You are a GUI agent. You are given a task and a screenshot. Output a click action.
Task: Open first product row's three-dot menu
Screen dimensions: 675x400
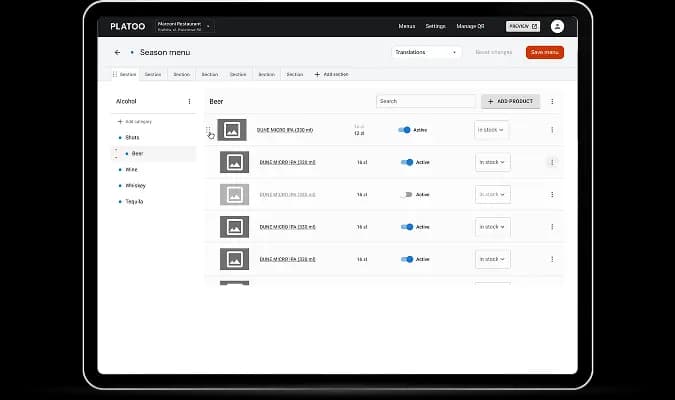coord(552,129)
